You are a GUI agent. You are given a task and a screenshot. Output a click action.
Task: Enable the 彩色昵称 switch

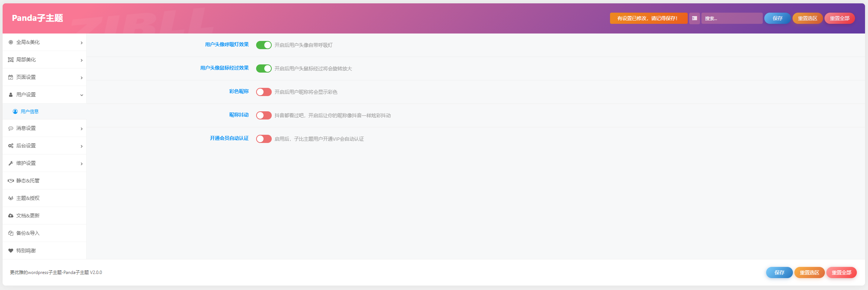point(264,92)
